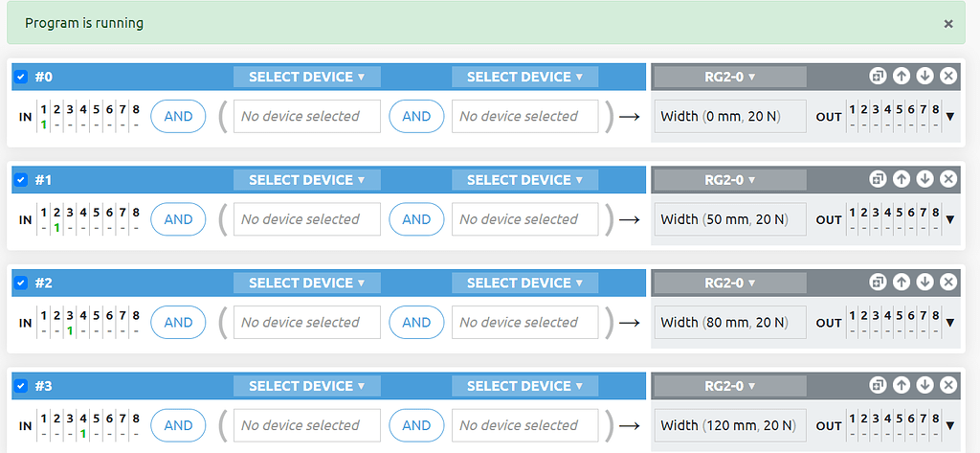Duplicate rule #3 with the copy icon
This screenshot has width=980, height=453.
(878, 385)
